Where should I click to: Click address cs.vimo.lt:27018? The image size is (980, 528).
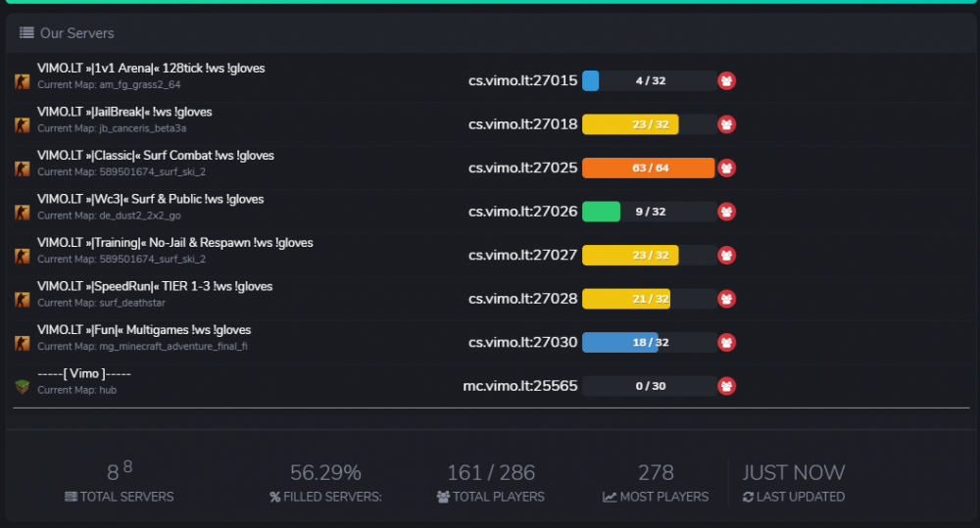(x=523, y=124)
